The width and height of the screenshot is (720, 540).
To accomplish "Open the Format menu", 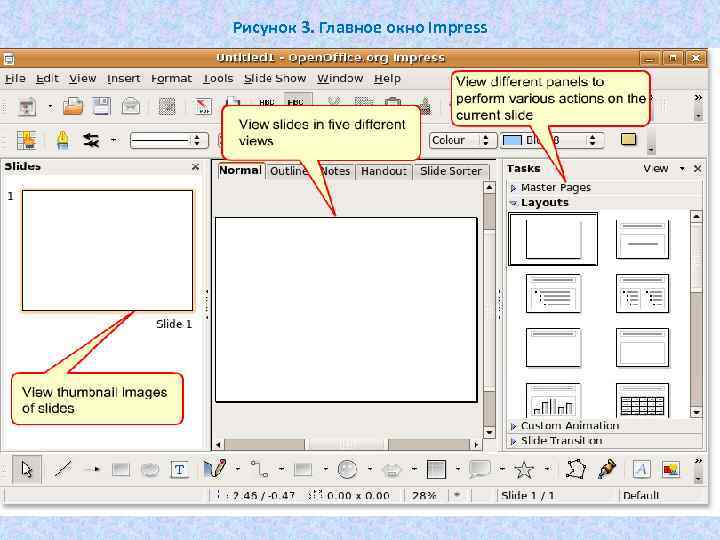I will 171,79.
